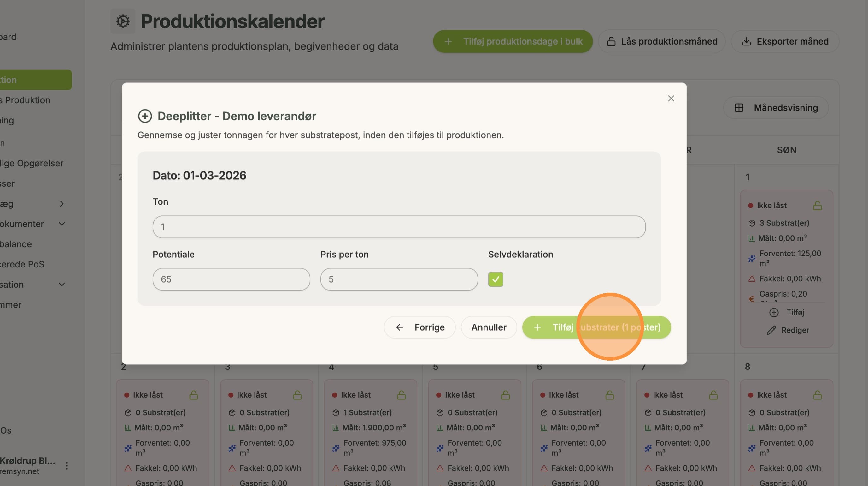This screenshot has height=486, width=868.
Task: Open the 'lige Opgørelser' sidebar item
Action: (x=32, y=163)
